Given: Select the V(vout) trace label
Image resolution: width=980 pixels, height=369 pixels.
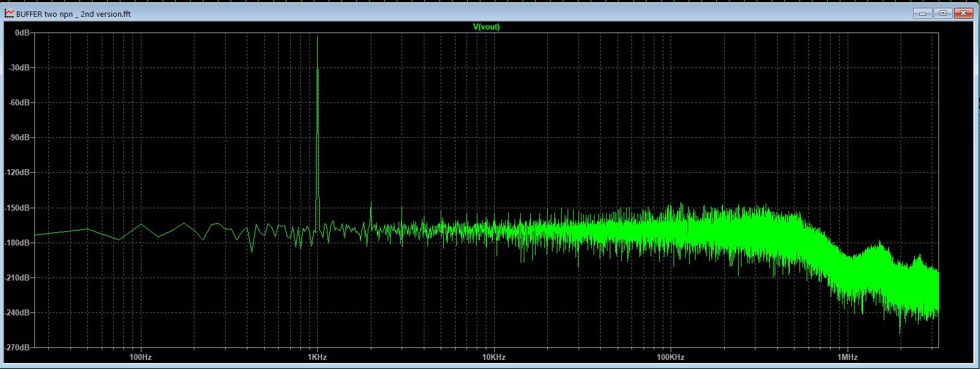Looking at the screenshot, I should click(x=486, y=27).
